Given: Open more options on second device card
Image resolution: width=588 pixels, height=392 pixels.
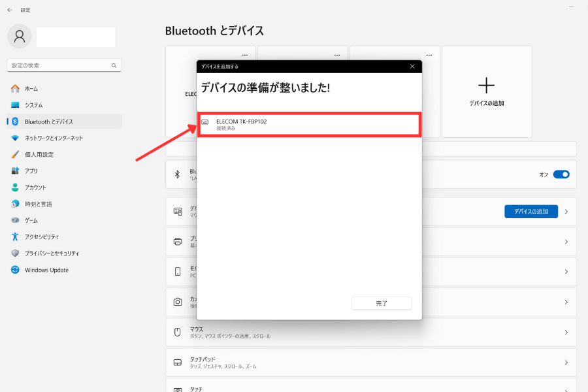Looking at the screenshot, I should coord(337,55).
